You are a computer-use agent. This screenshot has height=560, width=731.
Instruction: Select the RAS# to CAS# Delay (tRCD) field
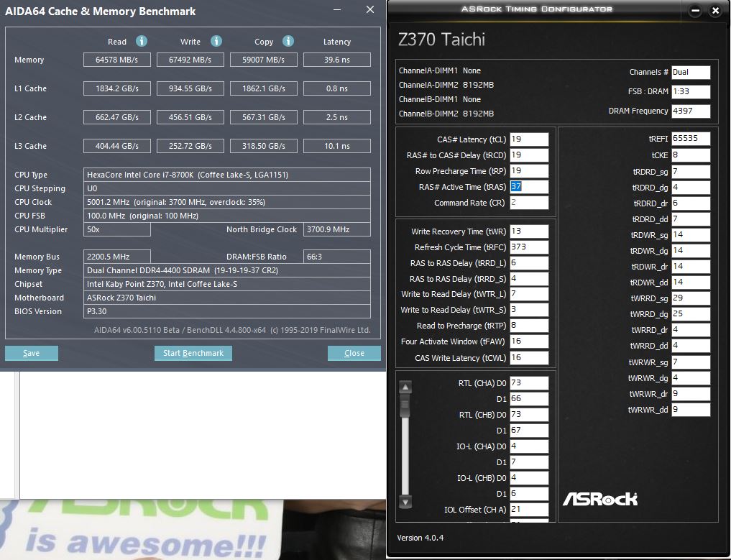coord(529,155)
